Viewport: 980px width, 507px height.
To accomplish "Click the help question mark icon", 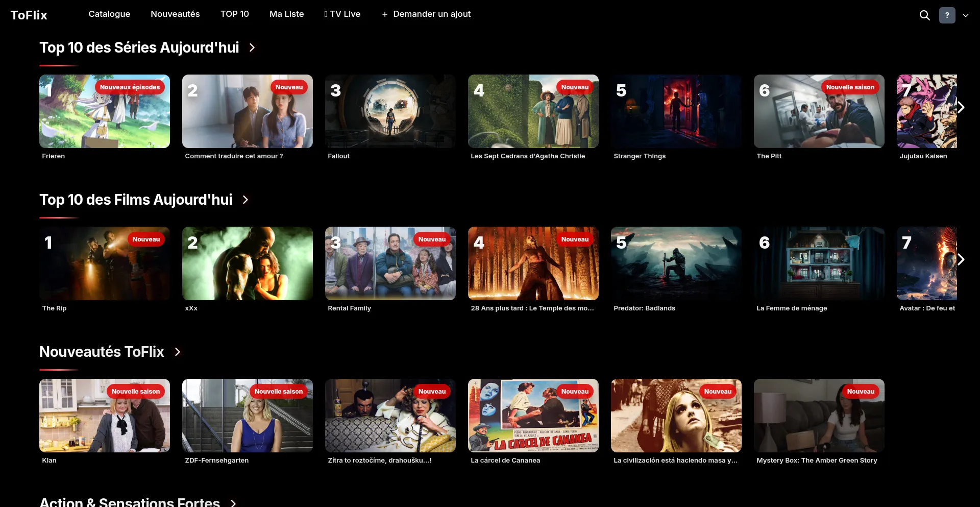I will 947,15.
